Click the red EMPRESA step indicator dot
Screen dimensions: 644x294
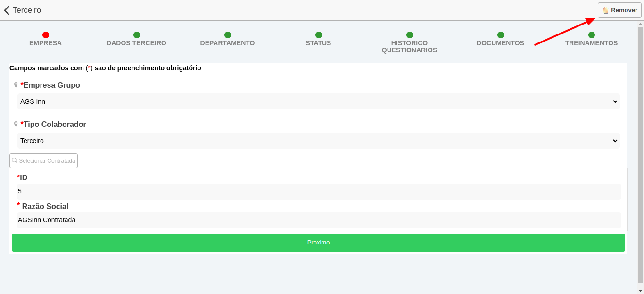pos(45,34)
